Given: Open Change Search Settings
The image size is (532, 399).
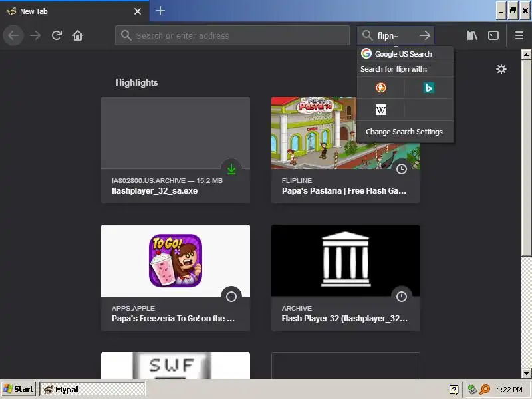Looking at the screenshot, I should point(405,132).
